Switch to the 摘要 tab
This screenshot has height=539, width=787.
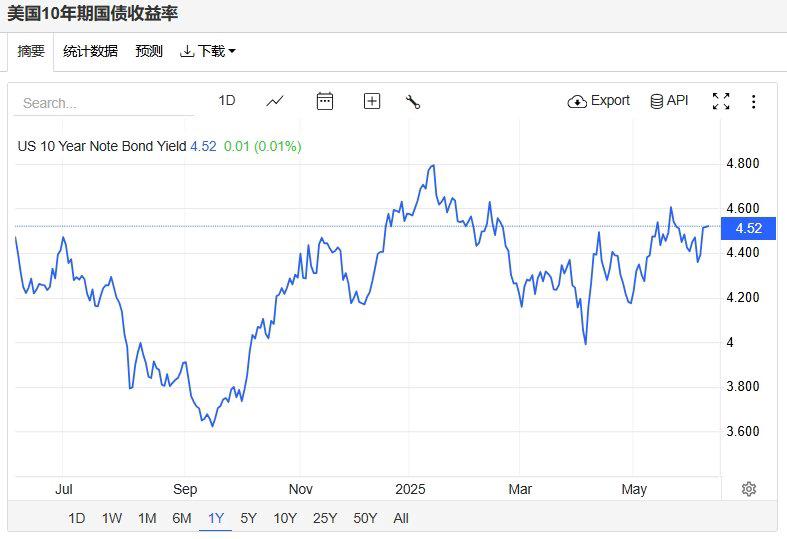click(x=31, y=51)
